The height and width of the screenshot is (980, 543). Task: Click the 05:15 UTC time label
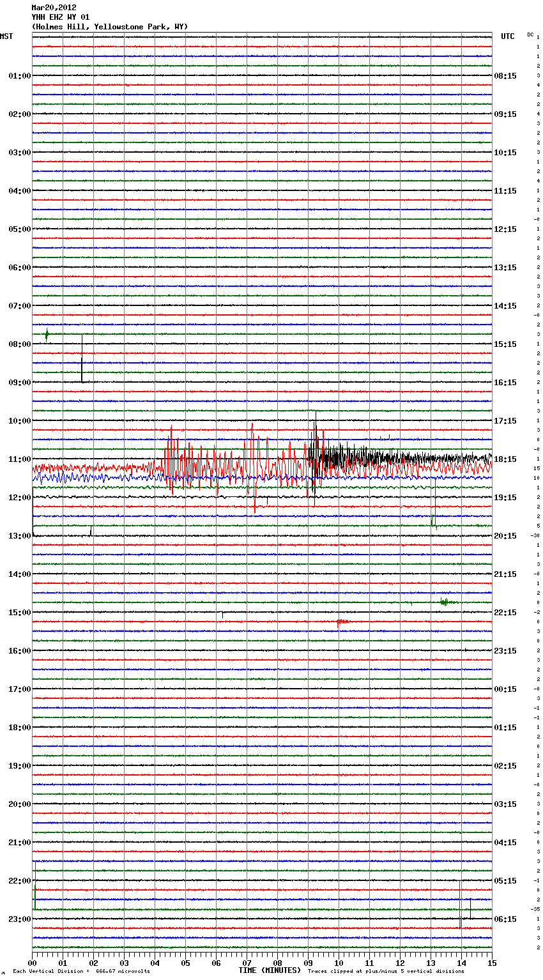coord(505,881)
